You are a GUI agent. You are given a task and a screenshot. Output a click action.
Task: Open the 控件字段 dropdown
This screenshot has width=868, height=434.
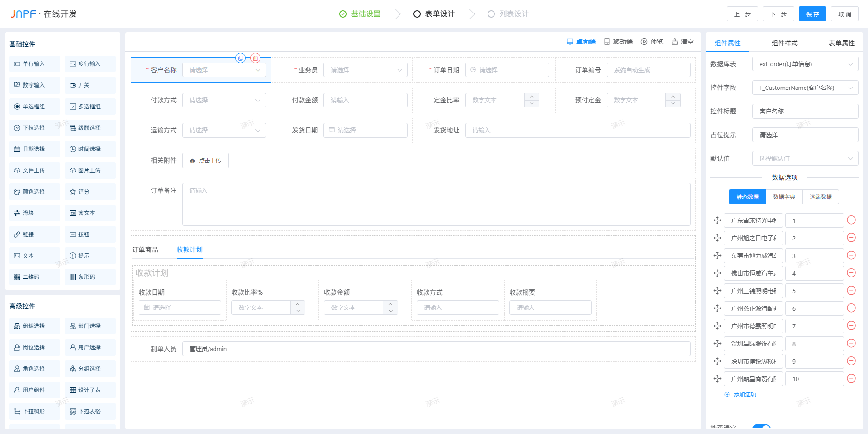tap(805, 88)
